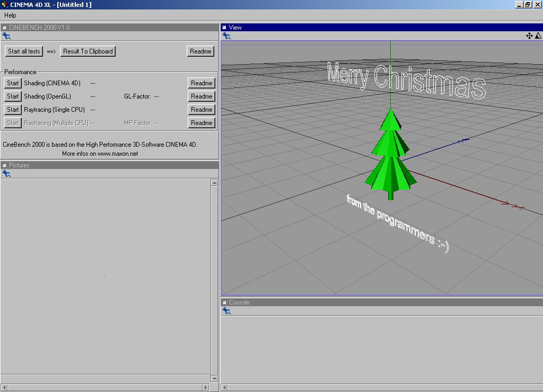
Task: Start the Raytracing (Single CPU) test
Action: click(x=13, y=109)
